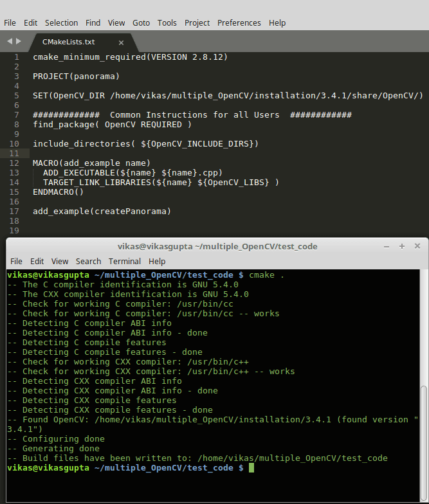Viewport: 429px width, 504px height.
Task: Click 'Detecting CXX compile features - done' line
Action: (x=110, y=410)
